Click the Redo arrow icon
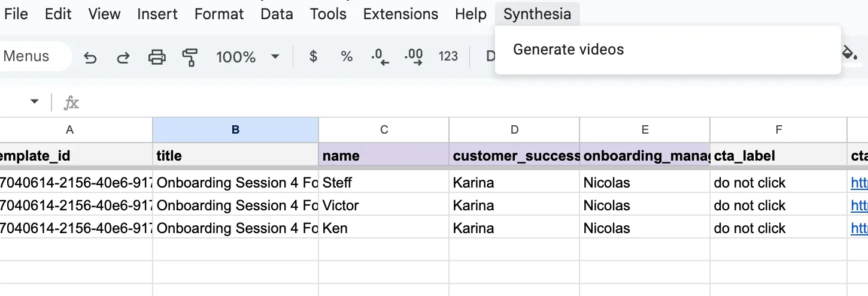The width and height of the screenshot is (868, 296). click(x=123, y=57)
